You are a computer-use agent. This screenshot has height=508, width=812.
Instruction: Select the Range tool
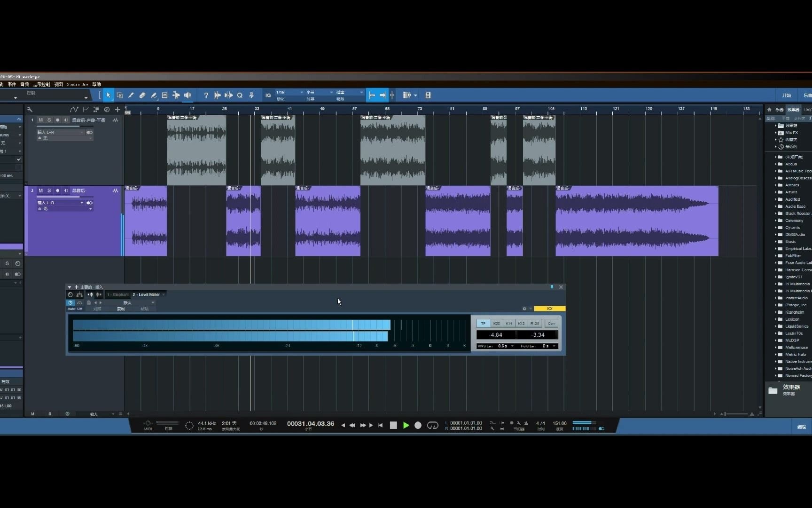pos(120,95)
